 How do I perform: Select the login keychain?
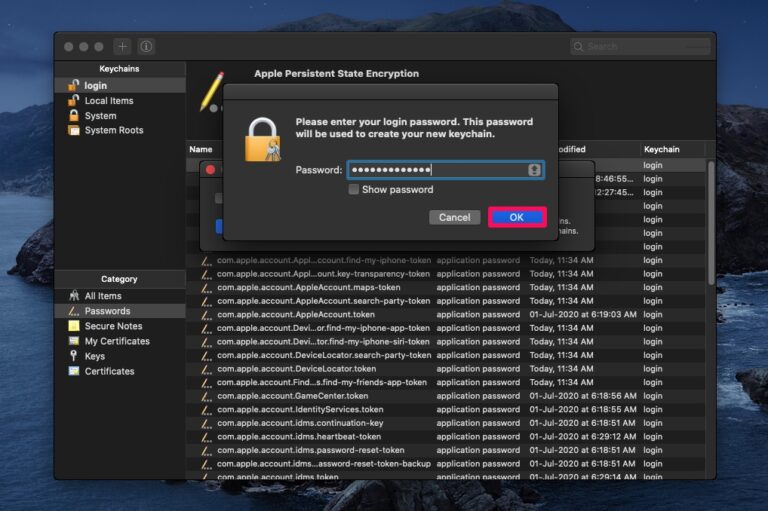[x=120, y=85]
